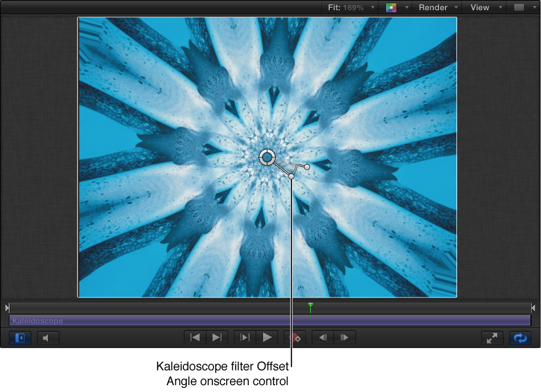
Task: Go to the end of the project
Action: (x=217, y=337)
